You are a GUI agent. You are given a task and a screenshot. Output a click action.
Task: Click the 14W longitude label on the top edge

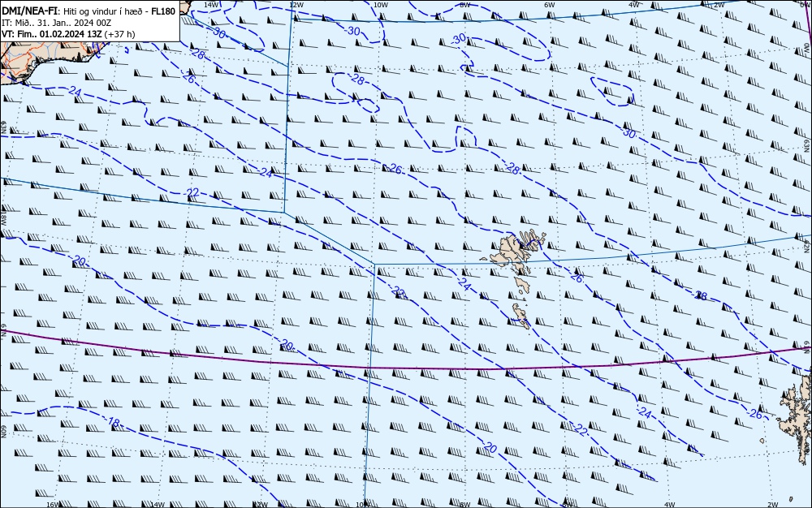[x=211, y=4]
